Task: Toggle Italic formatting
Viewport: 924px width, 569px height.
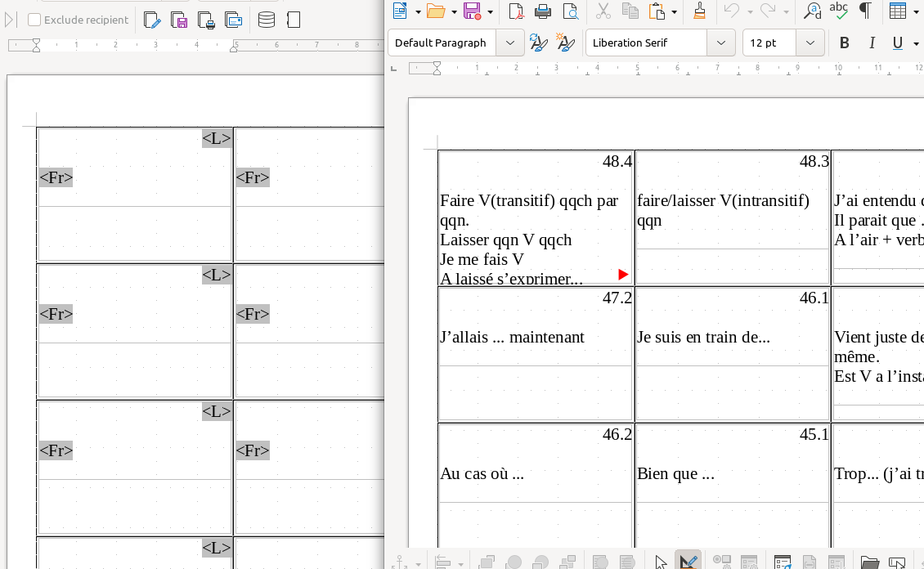Action: [x=872, y=43]
